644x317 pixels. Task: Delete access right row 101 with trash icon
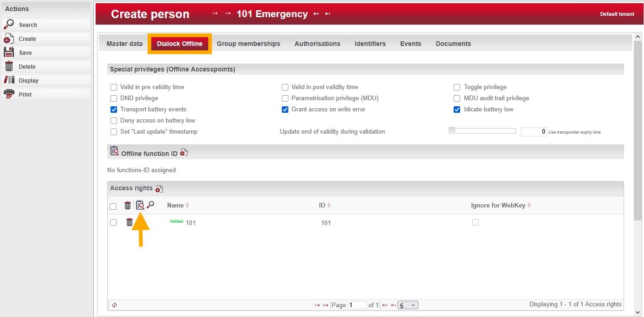coord(130,222)
